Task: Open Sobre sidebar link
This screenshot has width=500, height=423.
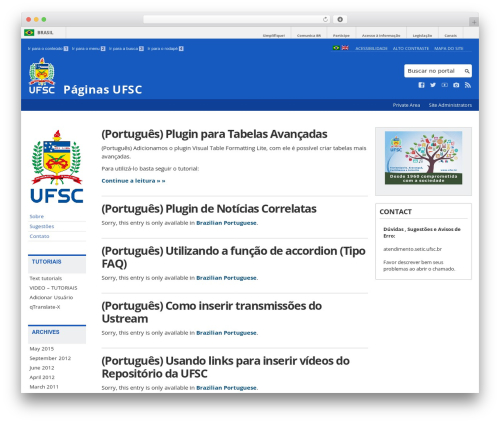Action: pos(37,216)
